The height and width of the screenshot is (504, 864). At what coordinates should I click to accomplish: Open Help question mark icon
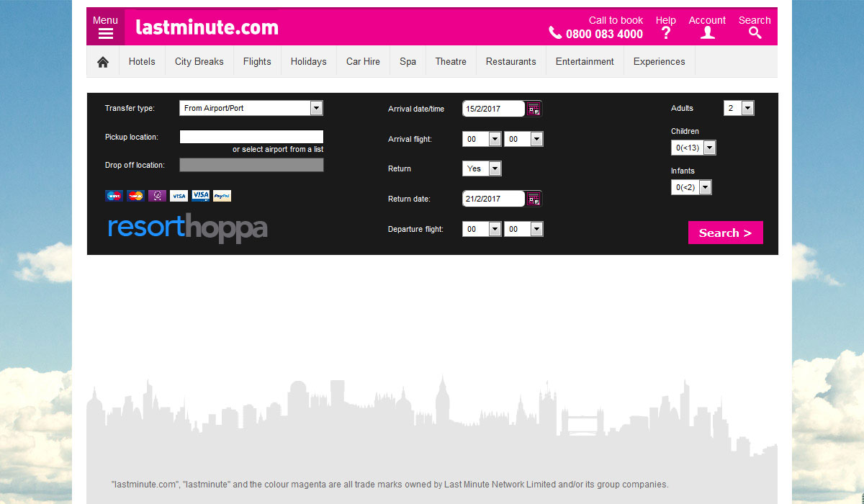point(666,33)
